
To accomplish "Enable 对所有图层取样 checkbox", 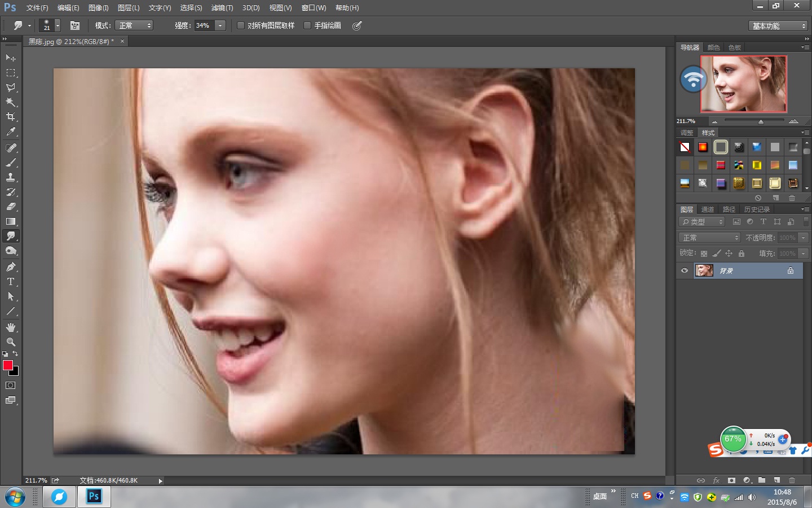I will pos(241,25).
